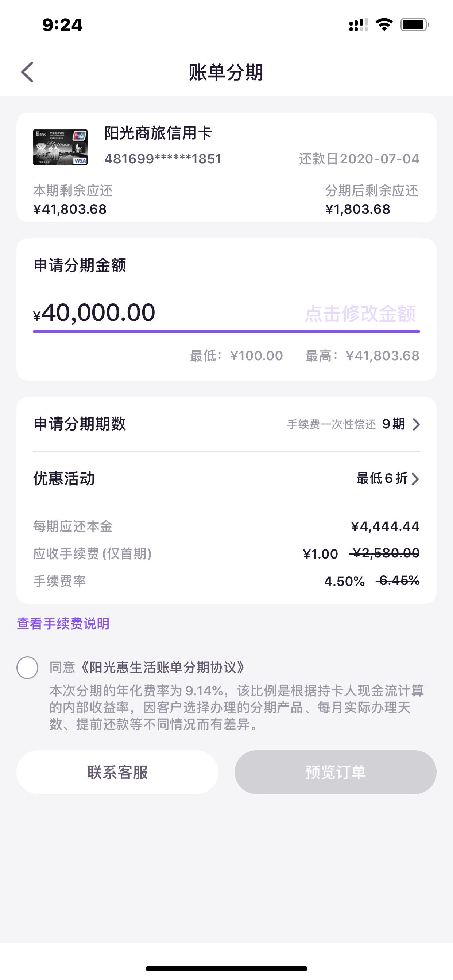Viewport: 453px width, 980px height.
Task: Tap the Wi-Fi status icon
Action: click(x=384, y=25)
